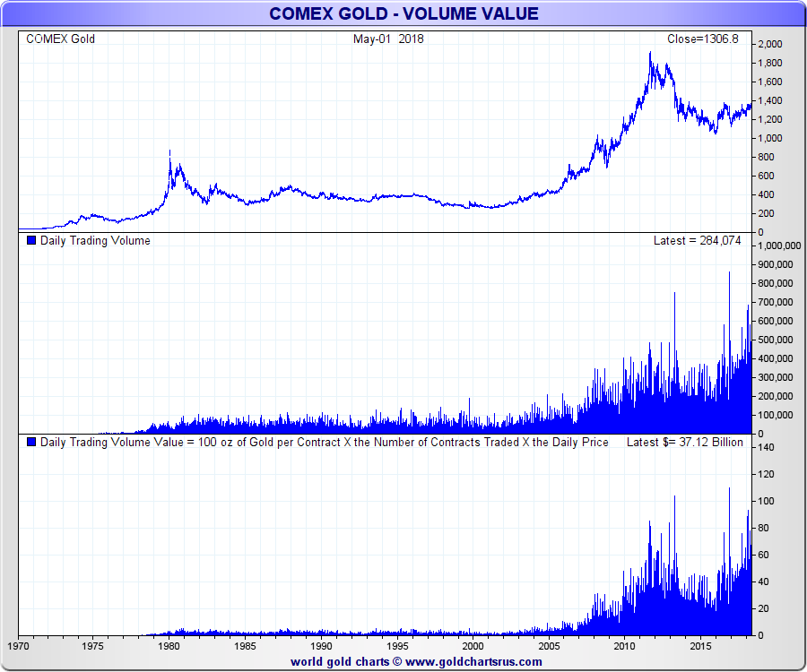807x672 pixels.
Task: Click the 120 value axis label
Action: tap(766, 474)
